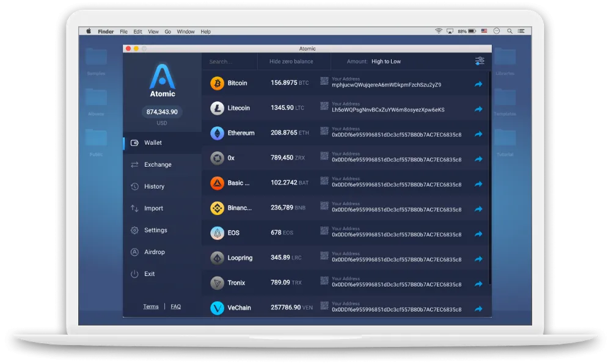Viewport: 611px width, 364px height.
Task: Open the filter settings sliders icon
Action: [x=480, y=60]
